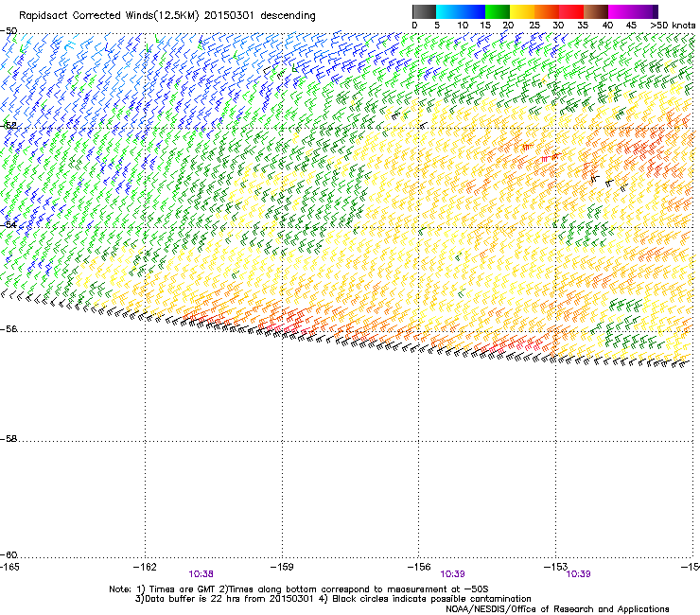Click the longitude label '-162'
This screenshot has width=700, height=615.
(x=145, y=567)
